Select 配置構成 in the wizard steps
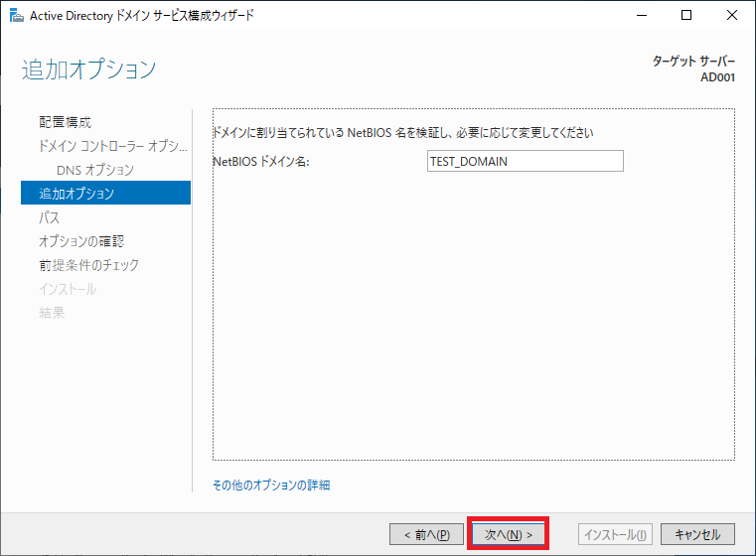756x556 pixels. click(66, 122)
